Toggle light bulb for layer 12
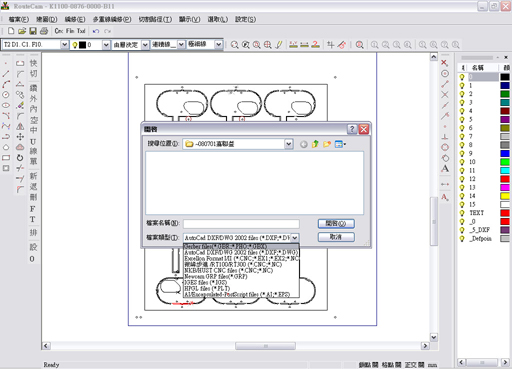 462,179
